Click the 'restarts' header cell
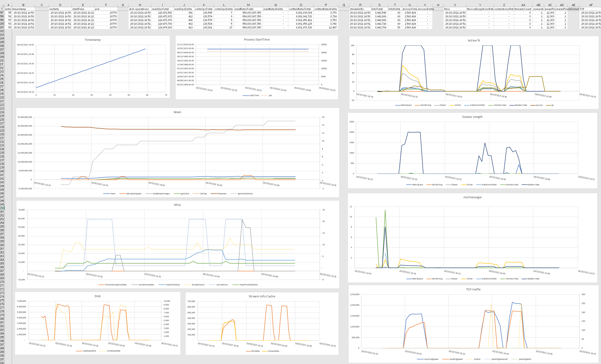601x364 pixels. tap(60, 9)
